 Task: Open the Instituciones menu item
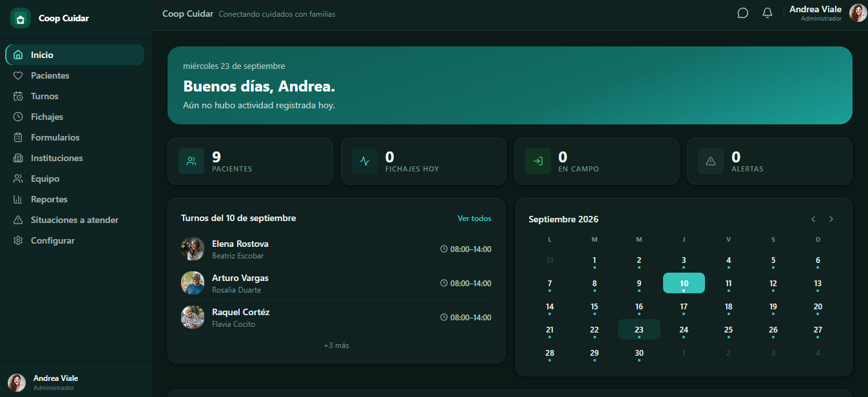75,158
